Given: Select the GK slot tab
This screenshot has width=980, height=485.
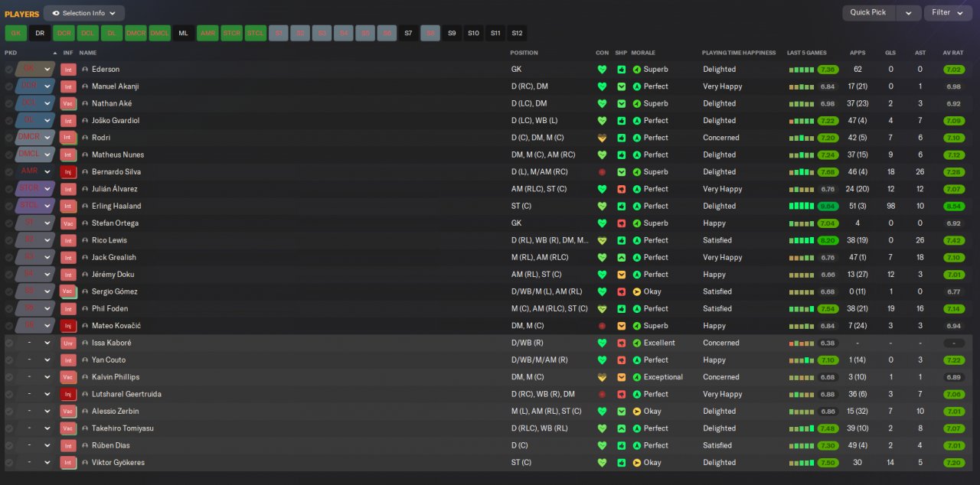Looking at the screenshot, I should tap(15, 33).
